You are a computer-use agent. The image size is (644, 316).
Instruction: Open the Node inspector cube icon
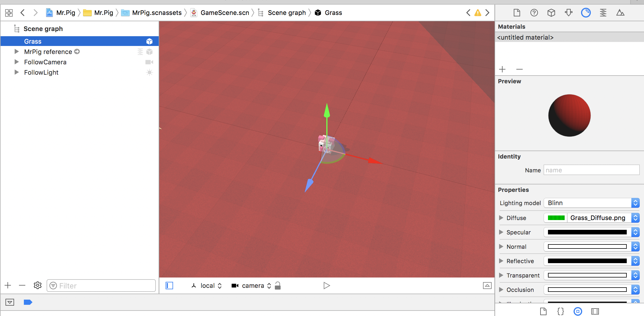(x=551, y=13)
